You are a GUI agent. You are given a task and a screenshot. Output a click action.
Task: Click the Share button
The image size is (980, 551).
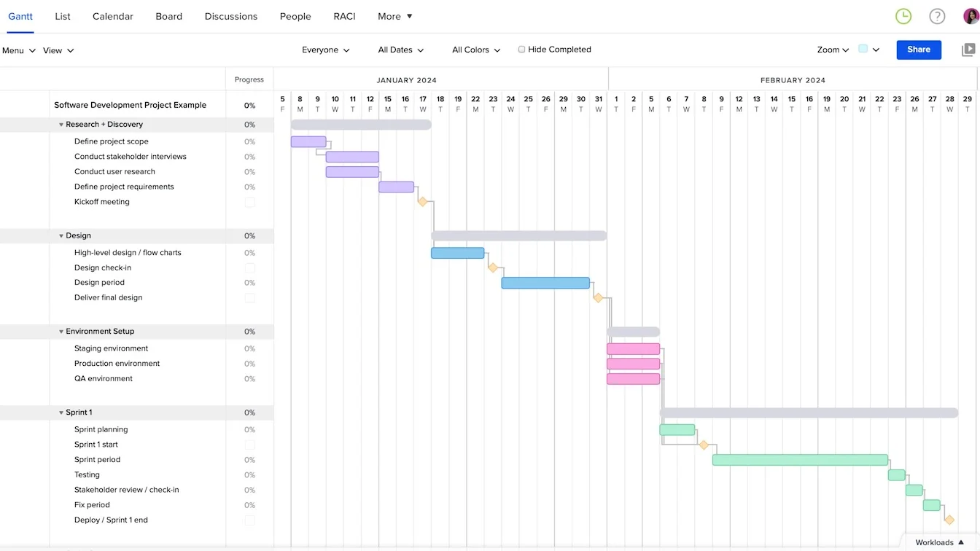click(x=918, y=50)
